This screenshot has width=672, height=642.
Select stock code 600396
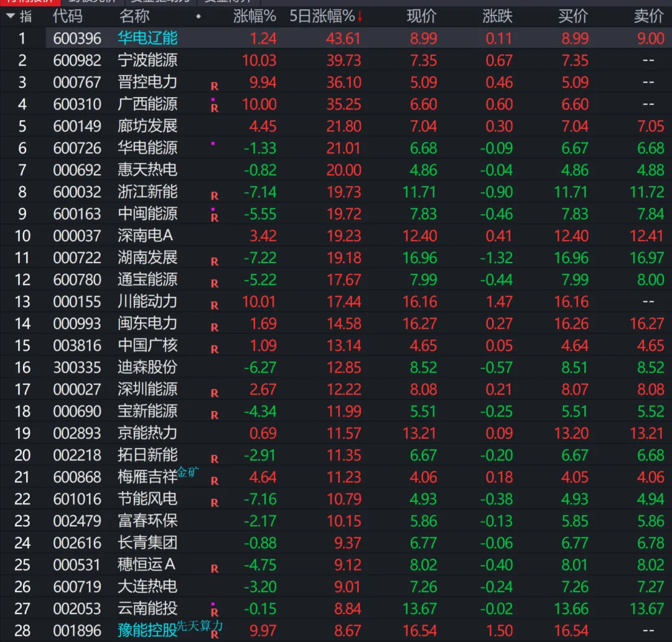[77, 39]
